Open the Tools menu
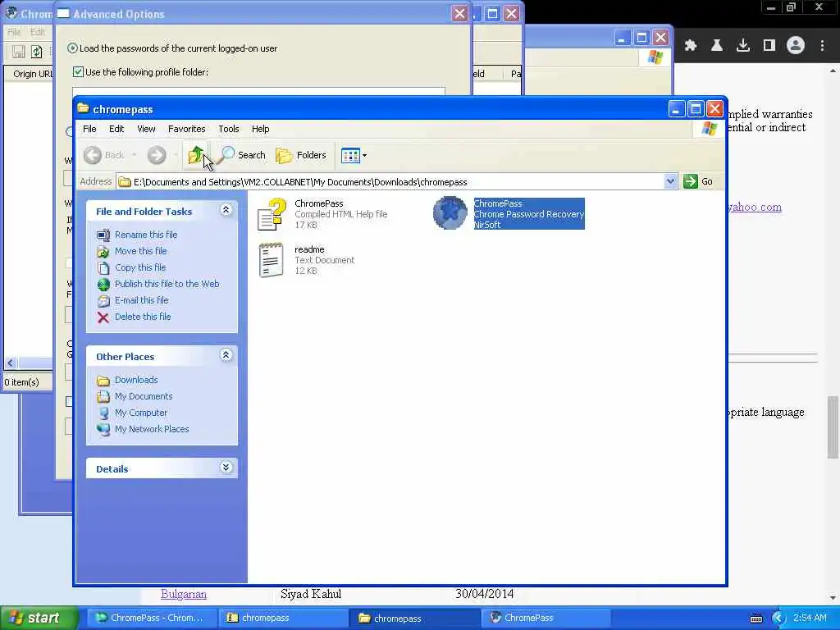 pos(229,129)
